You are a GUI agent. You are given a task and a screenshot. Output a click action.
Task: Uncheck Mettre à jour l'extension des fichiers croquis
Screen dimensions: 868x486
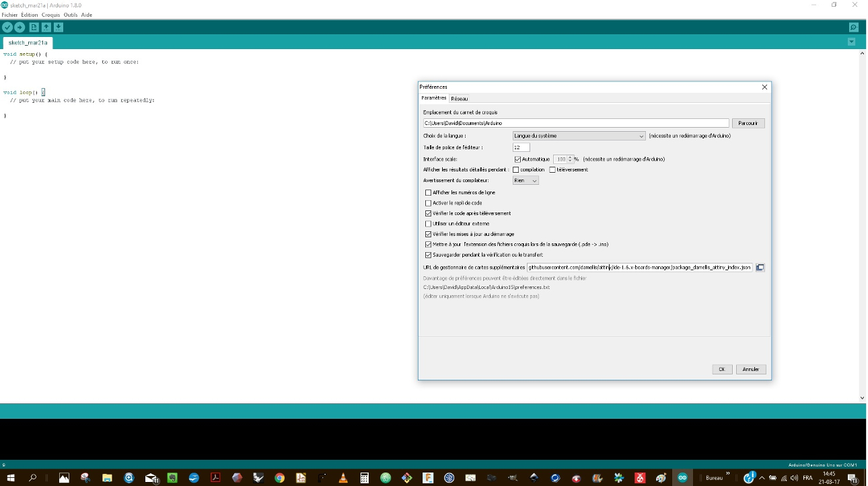point(429,245)
